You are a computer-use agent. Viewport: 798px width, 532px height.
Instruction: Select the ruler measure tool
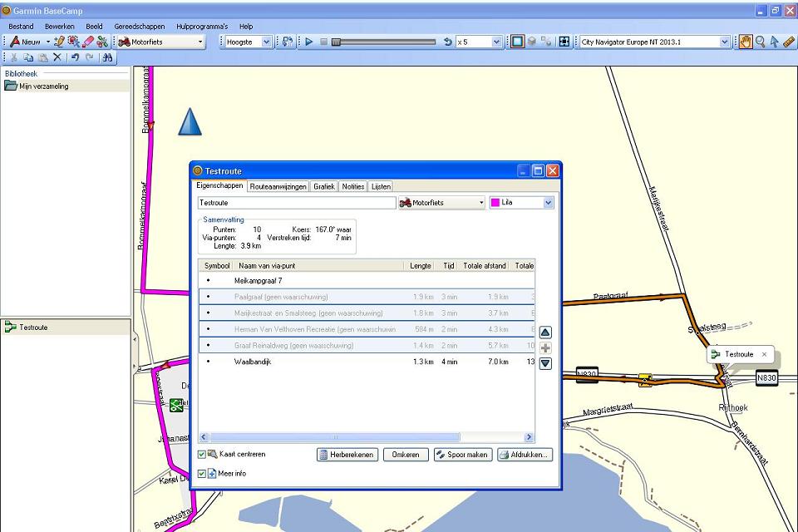pos(788,42)
